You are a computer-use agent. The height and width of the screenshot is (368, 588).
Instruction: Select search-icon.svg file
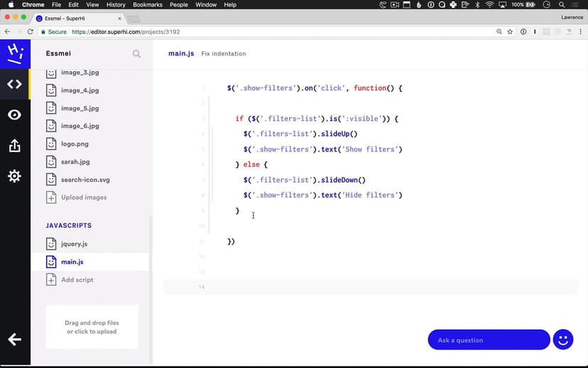tap(85, 180)
